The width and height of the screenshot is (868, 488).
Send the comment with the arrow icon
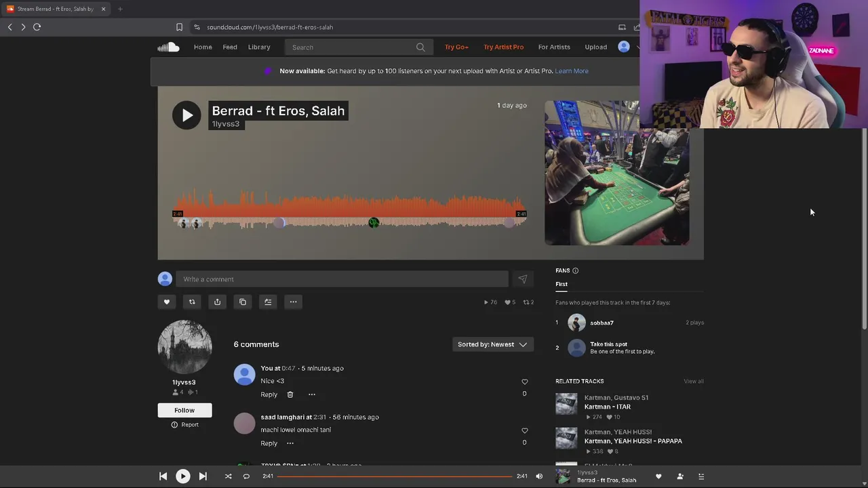[x=523, y=279]
